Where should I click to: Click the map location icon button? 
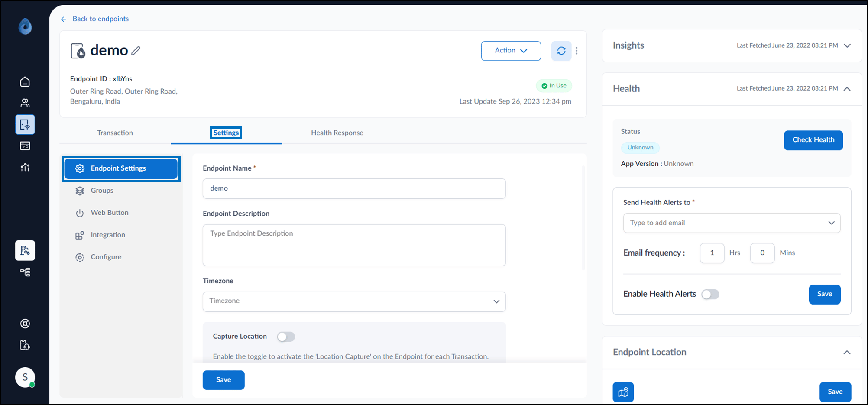[623, 392]
